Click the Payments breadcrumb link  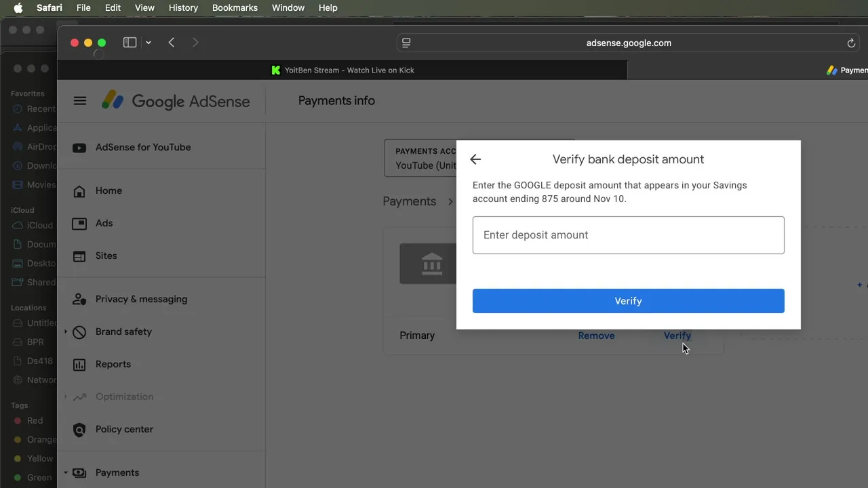click(x=410, y=201)
